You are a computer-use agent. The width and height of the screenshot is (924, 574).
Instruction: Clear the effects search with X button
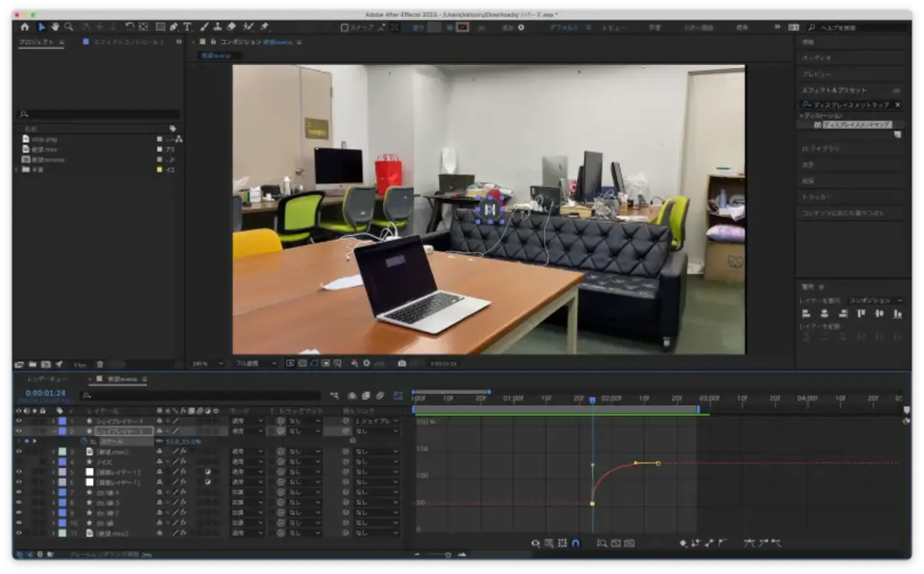[898, 104]
